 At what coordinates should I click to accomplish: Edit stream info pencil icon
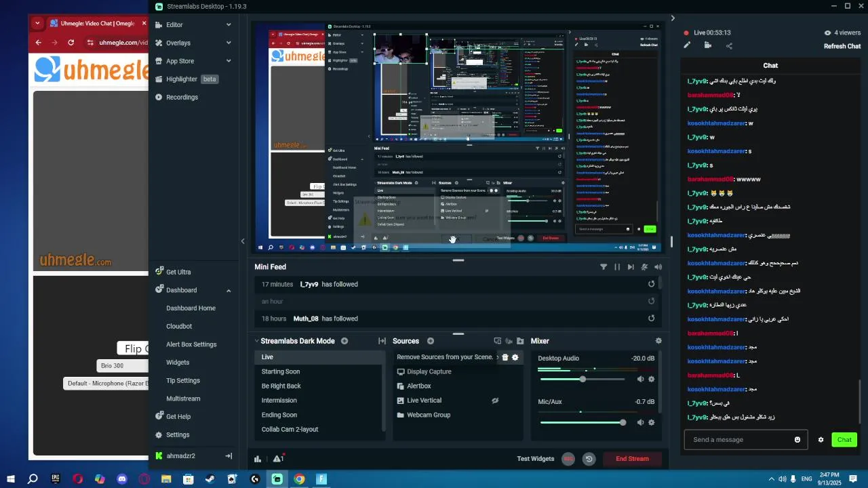[687, 45]
